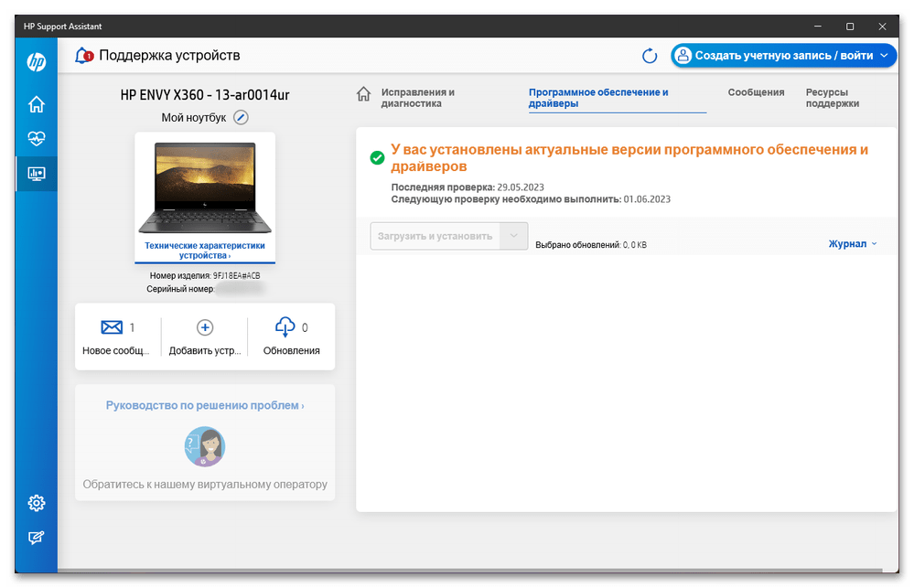Open Руководство по решению проблем link
Screen dimensions: 914x588
pos(205,405)
